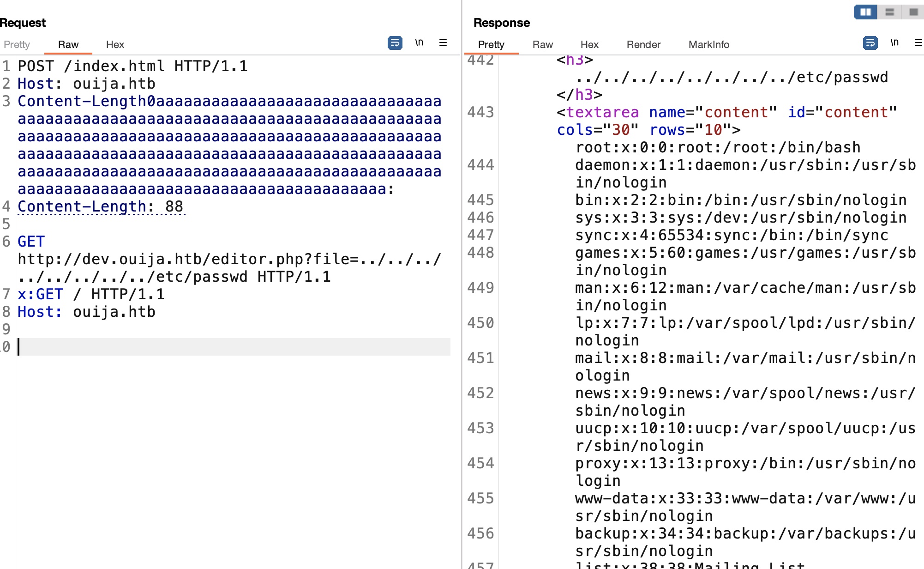Toggle word wrap in Response viewer
This screenshot has width=924, height=569.
pos(870,43)
